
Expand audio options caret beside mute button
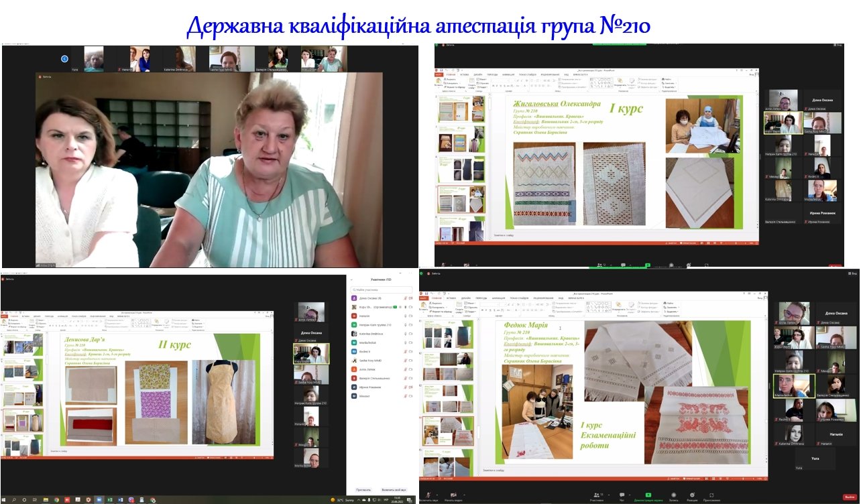pos(437,495)
